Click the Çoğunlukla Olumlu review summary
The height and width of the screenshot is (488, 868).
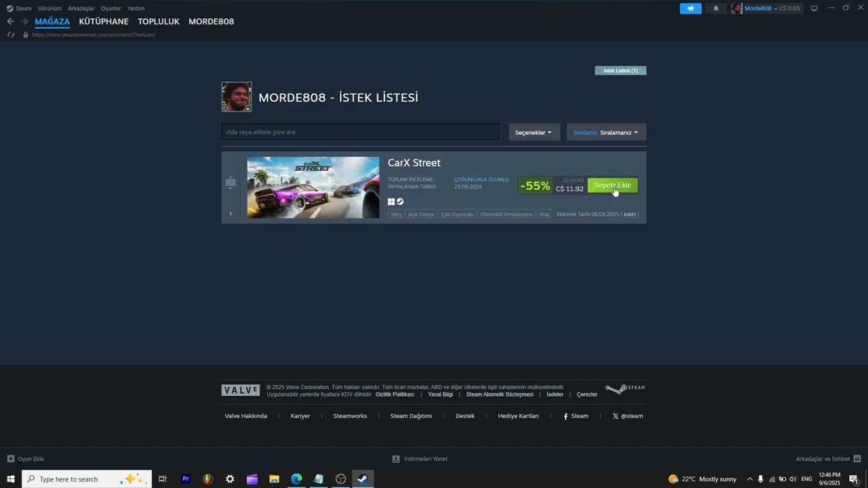click(481, 180)
